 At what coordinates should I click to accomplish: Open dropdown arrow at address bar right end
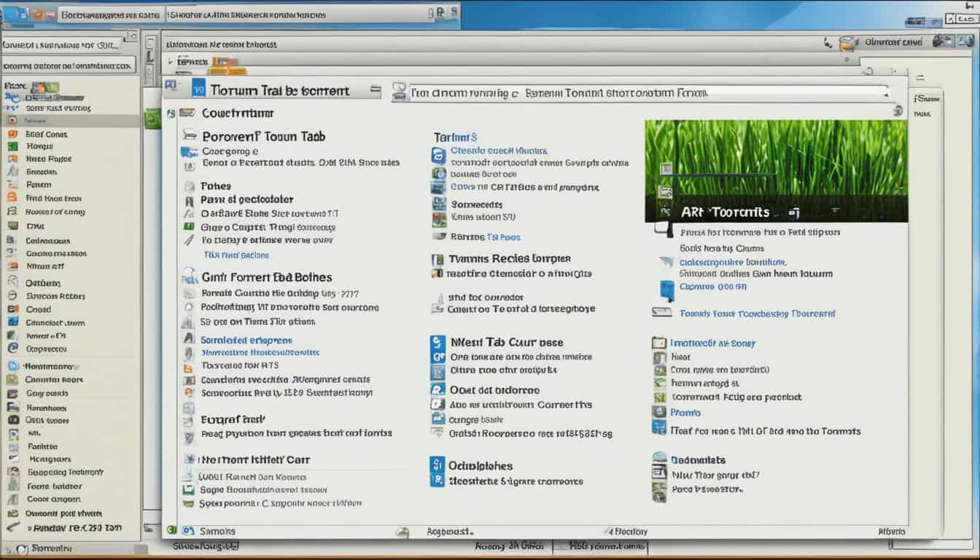887,93
